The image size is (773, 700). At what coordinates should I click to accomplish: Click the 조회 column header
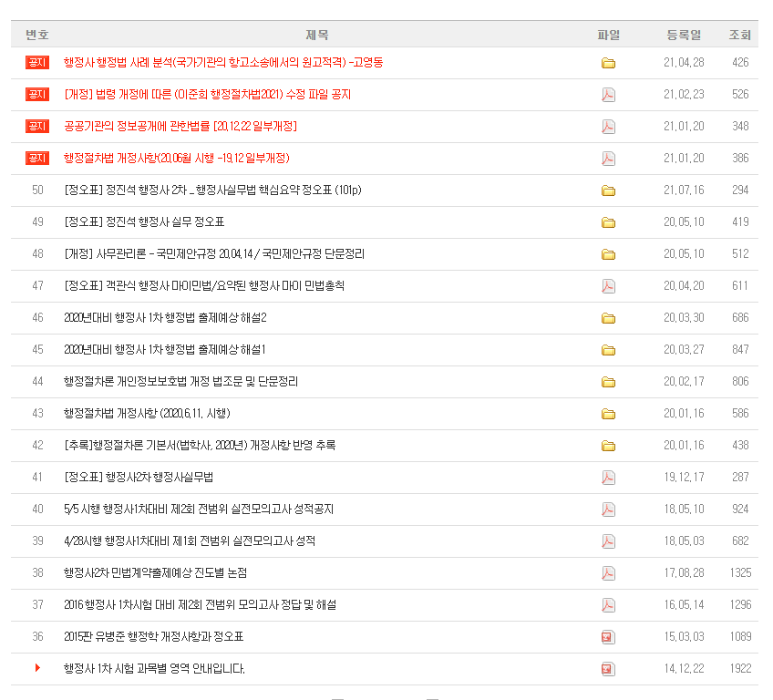click(740, 35)
